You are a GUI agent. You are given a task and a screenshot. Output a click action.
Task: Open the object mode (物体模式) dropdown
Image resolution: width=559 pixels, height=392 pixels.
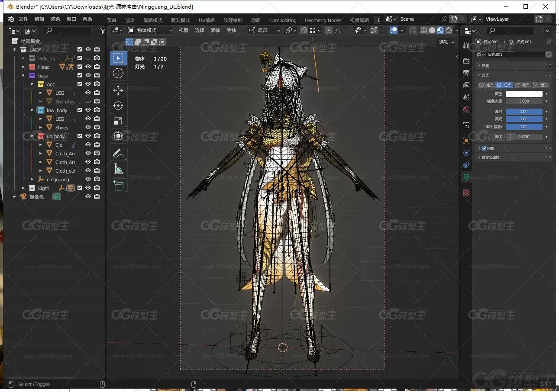click(150, 30)
